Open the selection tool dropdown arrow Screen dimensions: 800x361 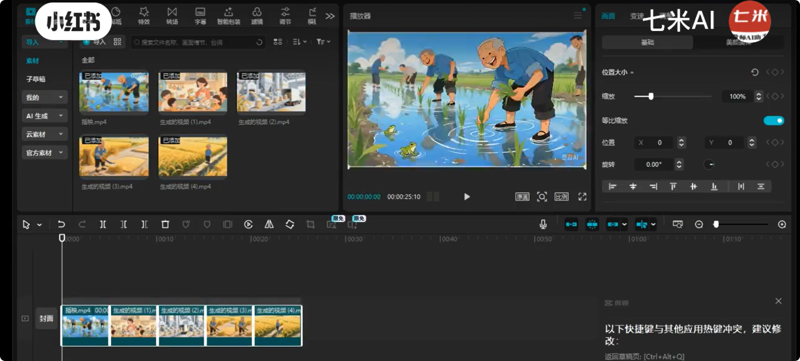click(x=40, y=225)
